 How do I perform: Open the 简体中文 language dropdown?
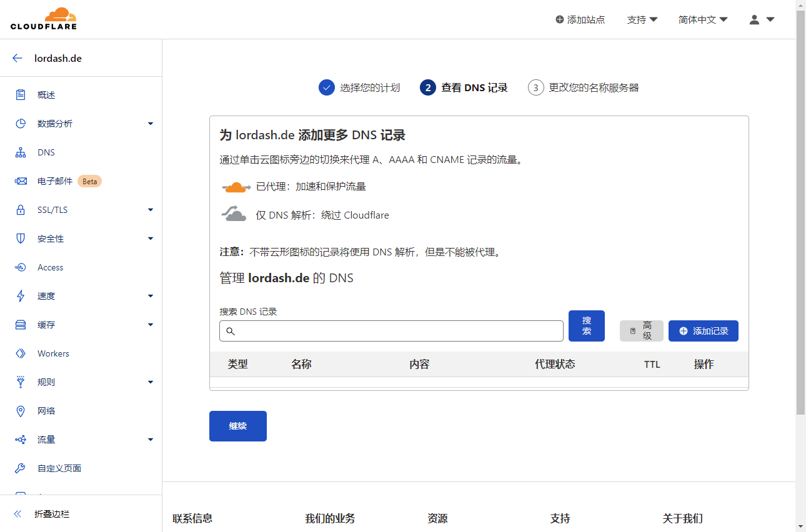(x=703, y=19)
